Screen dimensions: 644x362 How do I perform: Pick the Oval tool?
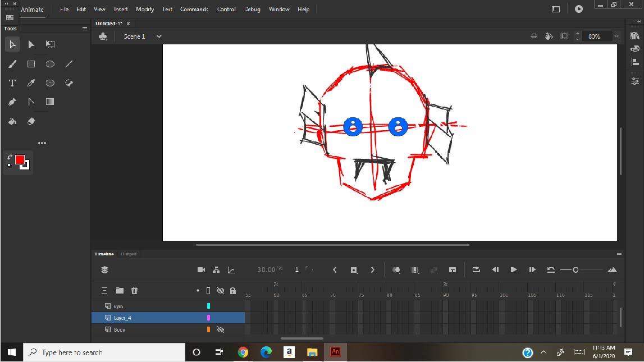[x=50, y=64]
